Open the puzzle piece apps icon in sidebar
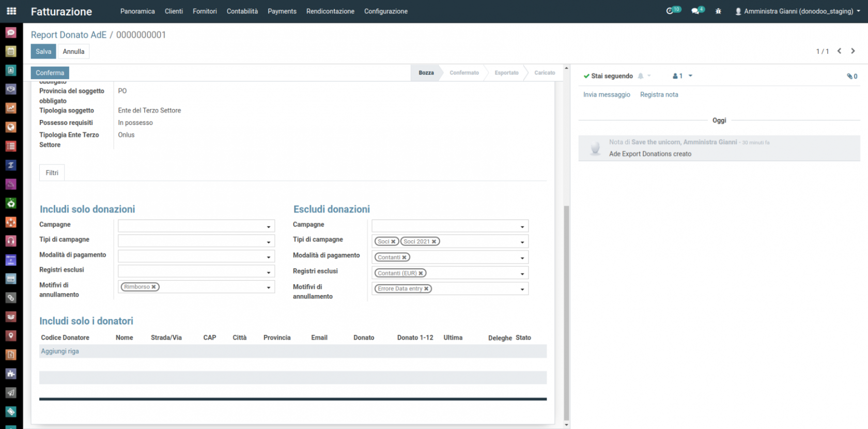The width and height of the screenshot is (868, 429). 11,374
